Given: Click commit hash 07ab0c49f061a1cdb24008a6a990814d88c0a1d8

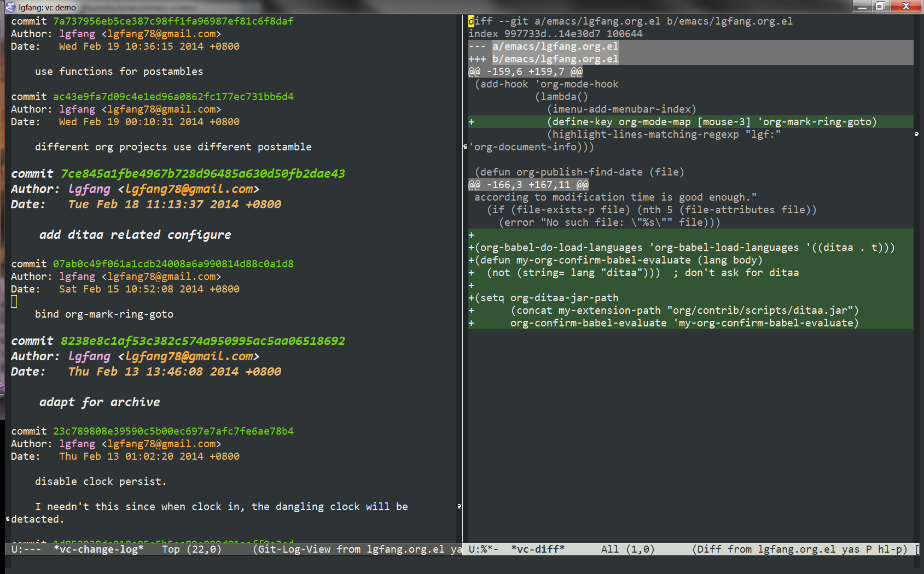Looking at the screenshot, I should (173, 264).
